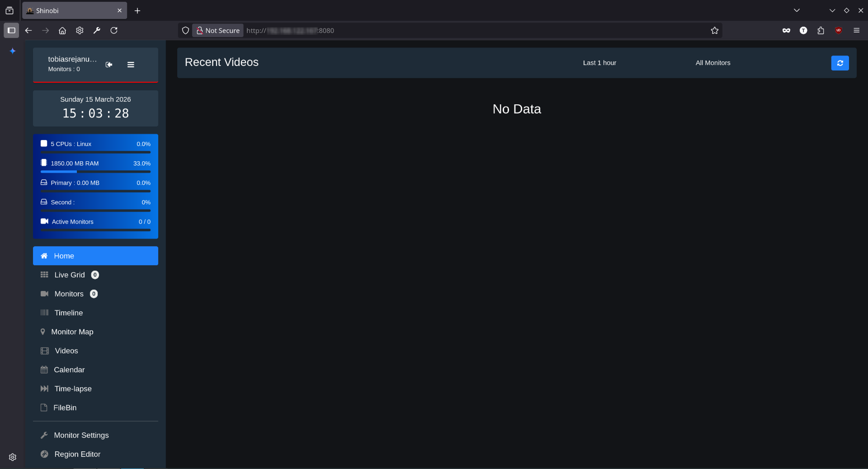The height and width of the screenshot is (469, 868).
Task: Toggle the uBlock Origin extension icon
Action: tap(838, 31)
